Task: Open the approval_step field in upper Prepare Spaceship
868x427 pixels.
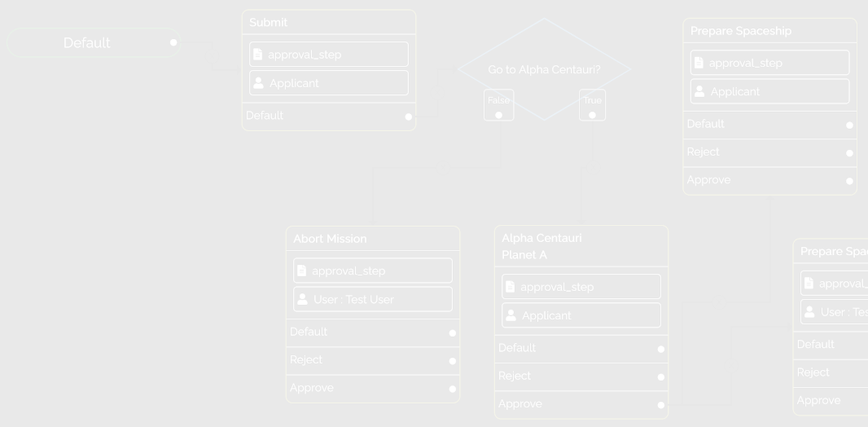Action: [x=770, y=63]
